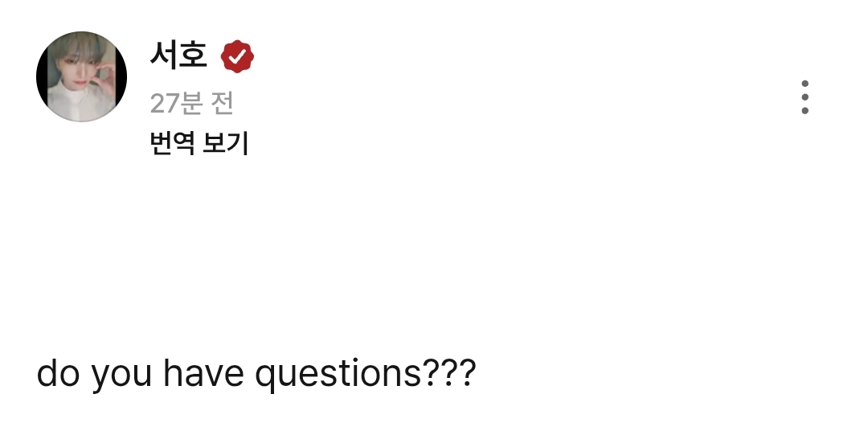This screenshot has width=868, height=431.
Task: Tap the author name 서호
Action: tap(178, 55)
